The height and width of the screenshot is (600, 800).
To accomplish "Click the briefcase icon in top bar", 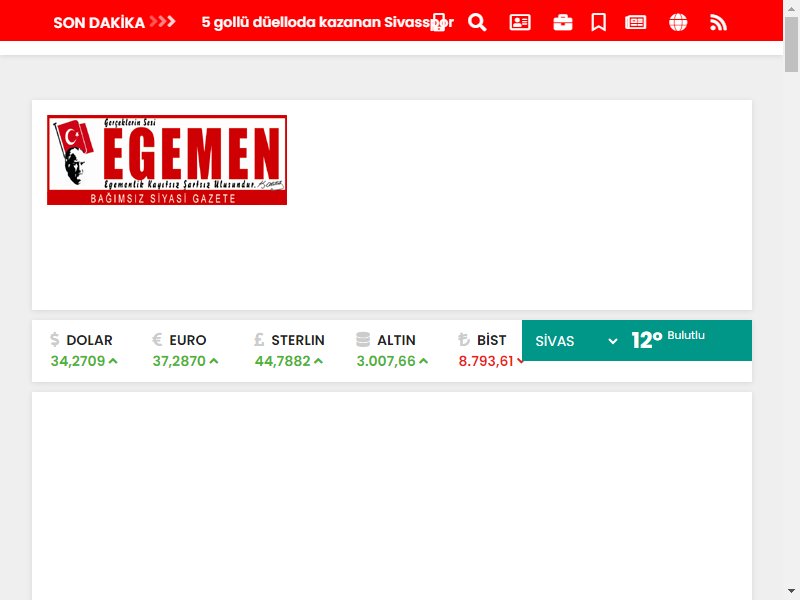I will click(563, 22).
